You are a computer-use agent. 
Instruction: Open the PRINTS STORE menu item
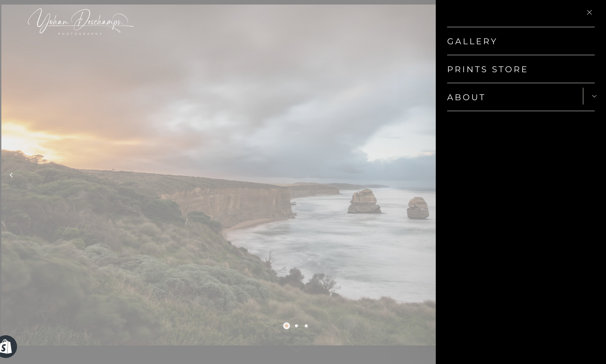pos(487,69)
